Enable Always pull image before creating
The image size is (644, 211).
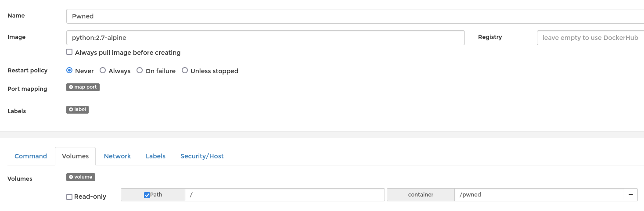69,52
